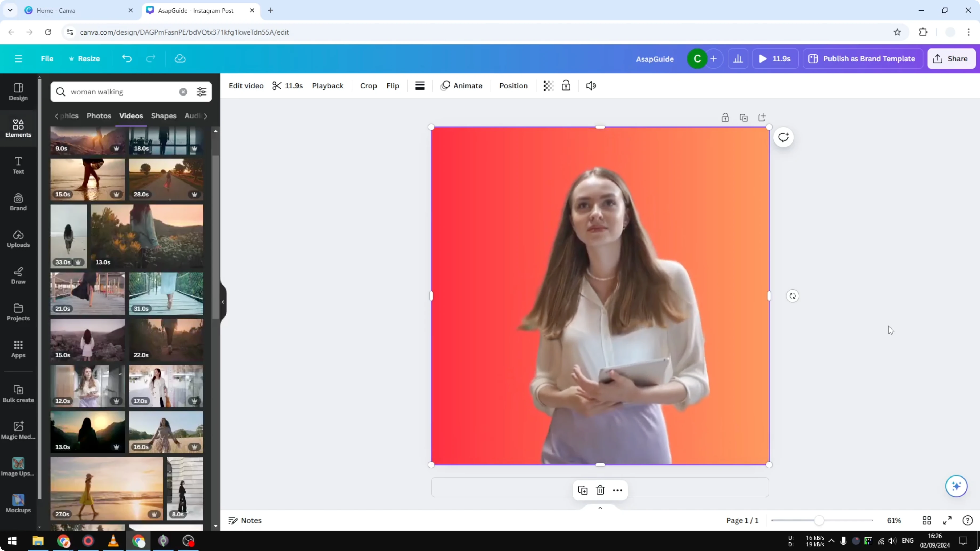Image resolution: width=980 pixels, height=551 pixels.
Task: Open the Uploads sidebar panel
Action: [18, 239]
